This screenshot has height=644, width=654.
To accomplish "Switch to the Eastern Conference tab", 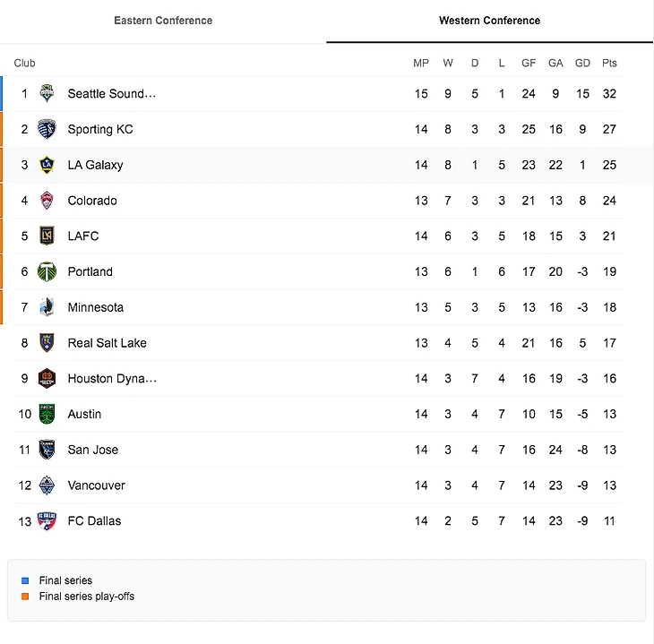I will pyautogui.click(x=163, y=21).
